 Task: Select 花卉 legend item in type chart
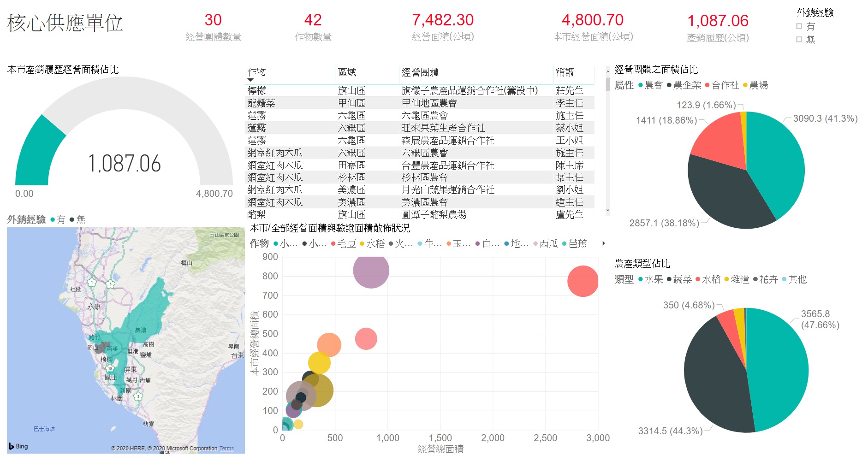pos(765,279)
